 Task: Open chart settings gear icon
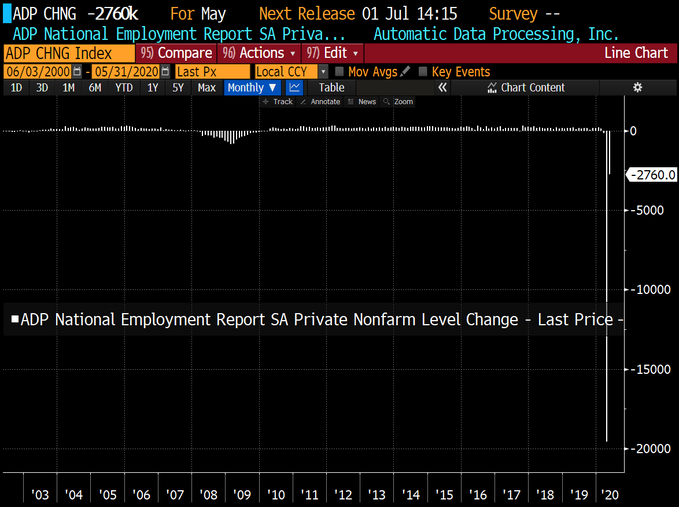[637, 87]
